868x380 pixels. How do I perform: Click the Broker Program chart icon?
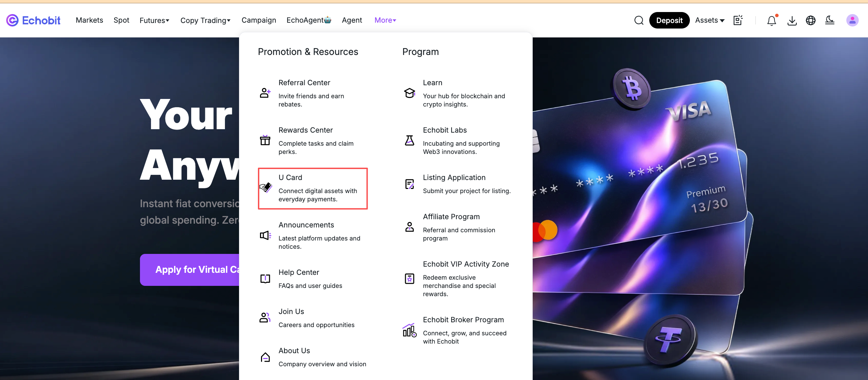[410, 330]
